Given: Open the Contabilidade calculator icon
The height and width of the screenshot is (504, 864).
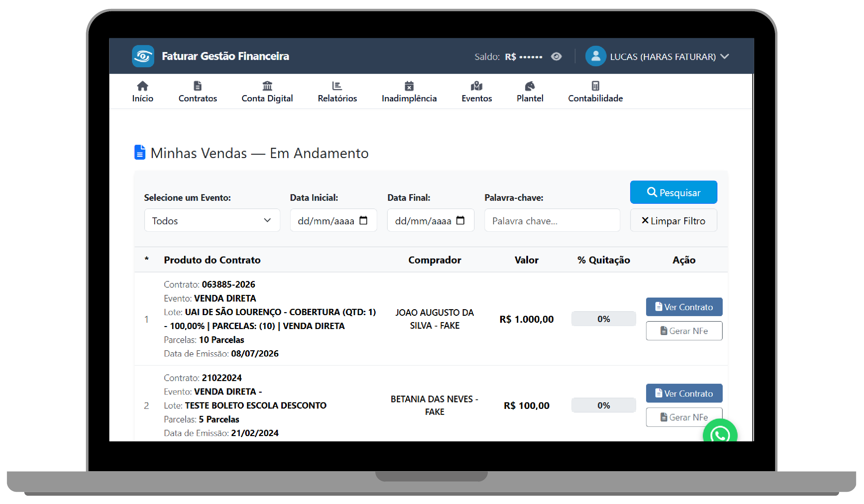Looking at the screenshot, I should tap(596, 85).
